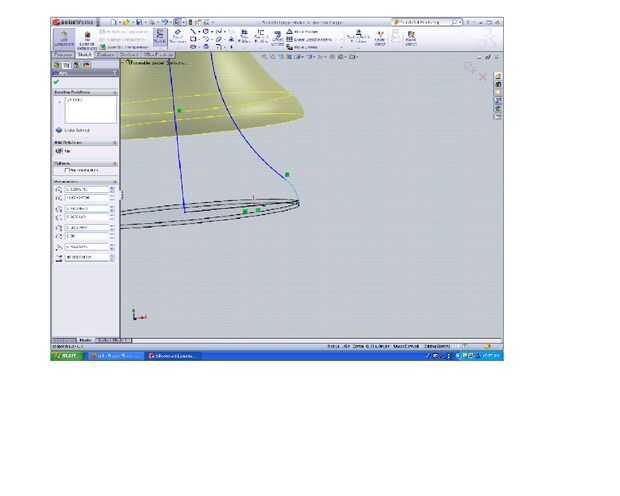Open the Rectangle tool dropdown arrow
Viewport: 620px width, 496px height.
pos(198,39)
